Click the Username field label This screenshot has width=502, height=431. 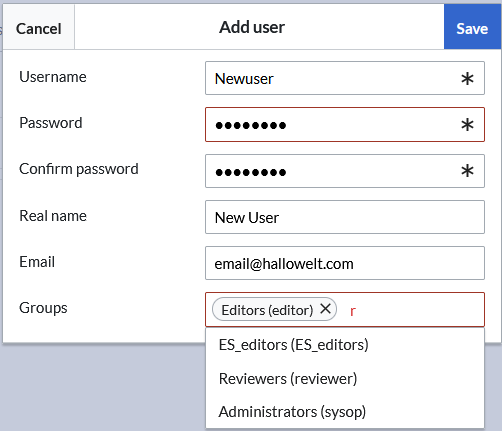coord(53,77)
